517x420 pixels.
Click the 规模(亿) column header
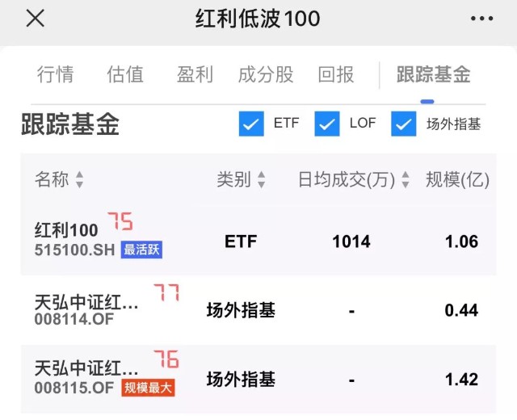click(x=457, y=180)
